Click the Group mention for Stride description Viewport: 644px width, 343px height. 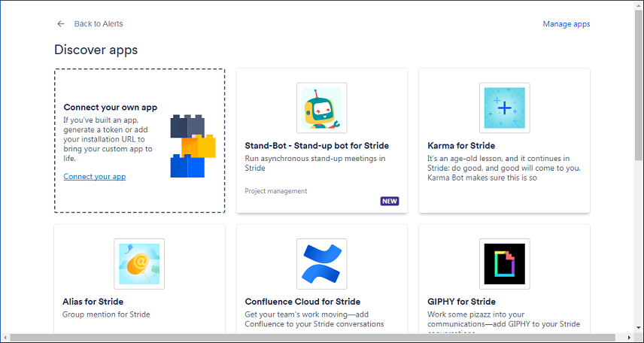pos(106,314)
